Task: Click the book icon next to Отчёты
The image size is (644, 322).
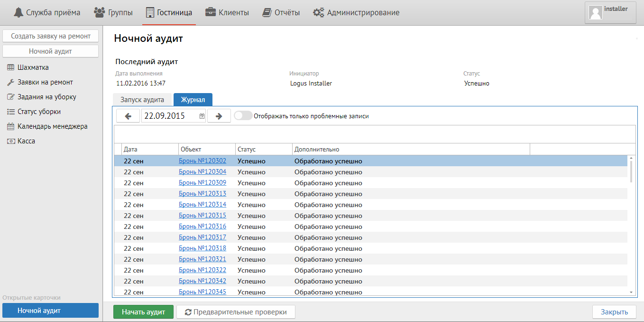Action: coord(267,12)
